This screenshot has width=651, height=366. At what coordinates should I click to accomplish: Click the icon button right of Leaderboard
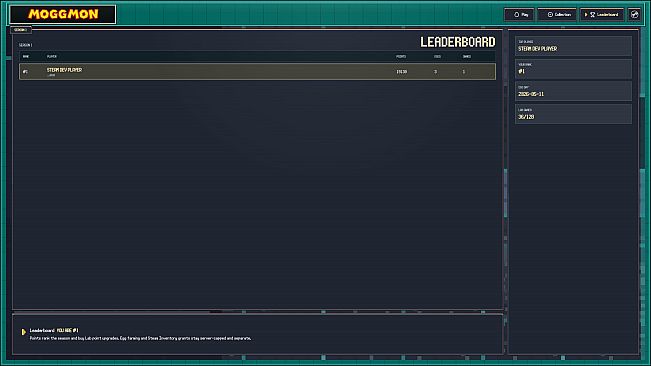[x=635, y=15]
